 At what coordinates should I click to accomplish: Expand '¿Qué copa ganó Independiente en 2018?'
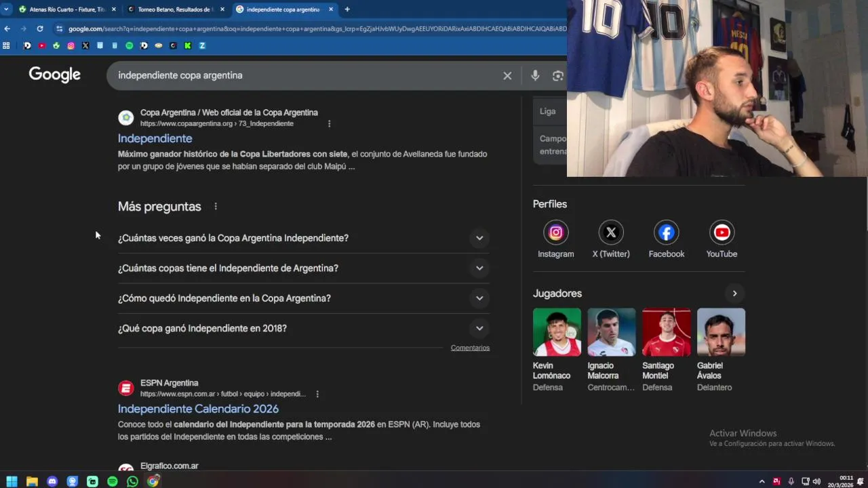303,328
